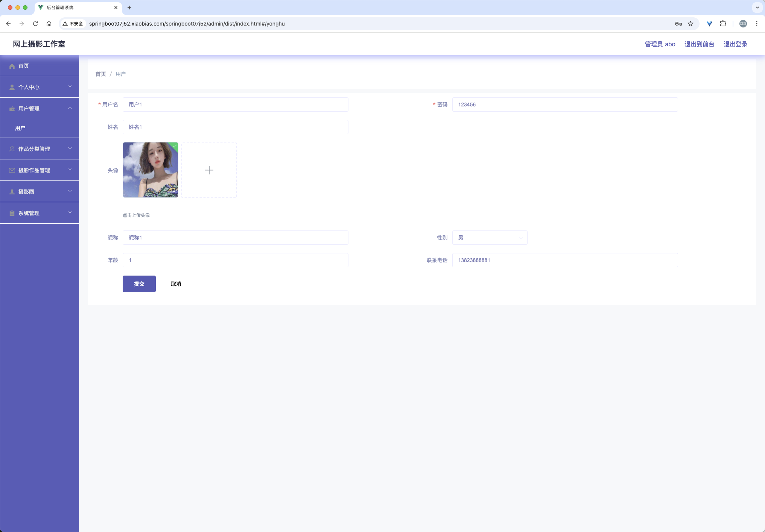This screenshot has width=765, height=532.
Task: Click the home icon beside 首页 in sidebar
Action: click(x=12, y=66)
